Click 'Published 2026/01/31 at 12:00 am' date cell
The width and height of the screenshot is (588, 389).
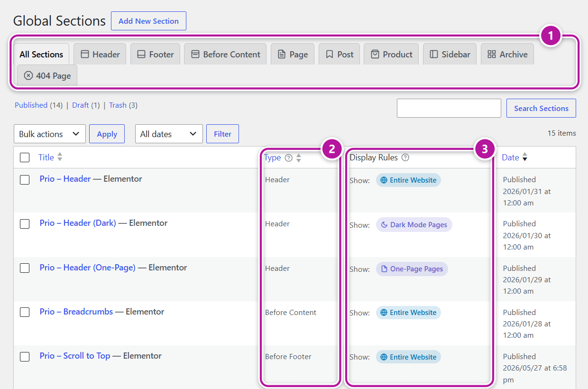(x=526, y=191)
